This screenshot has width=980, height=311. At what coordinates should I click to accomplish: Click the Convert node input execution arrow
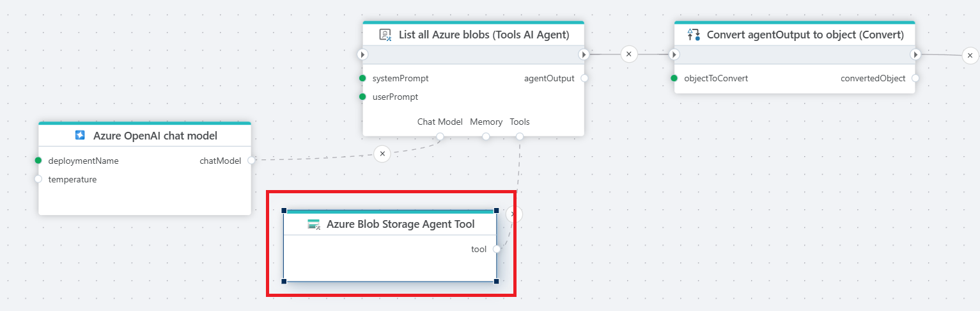point(674,54)
